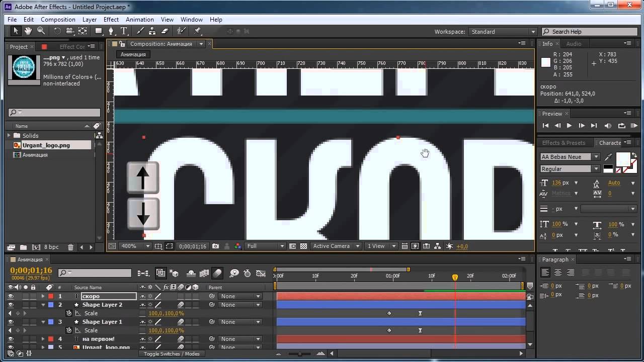Click the red label color of the скоро layer
The width and height of the screenshot is (644, 362).
[51, 296]
